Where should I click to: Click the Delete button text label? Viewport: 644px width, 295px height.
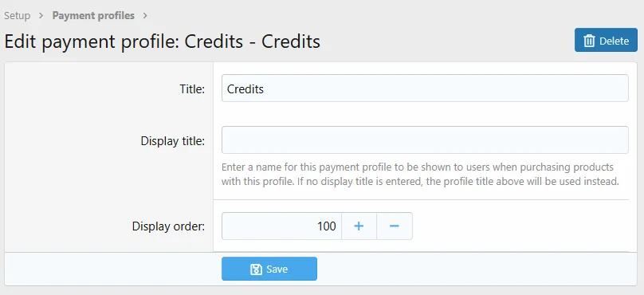pos(614,41)
